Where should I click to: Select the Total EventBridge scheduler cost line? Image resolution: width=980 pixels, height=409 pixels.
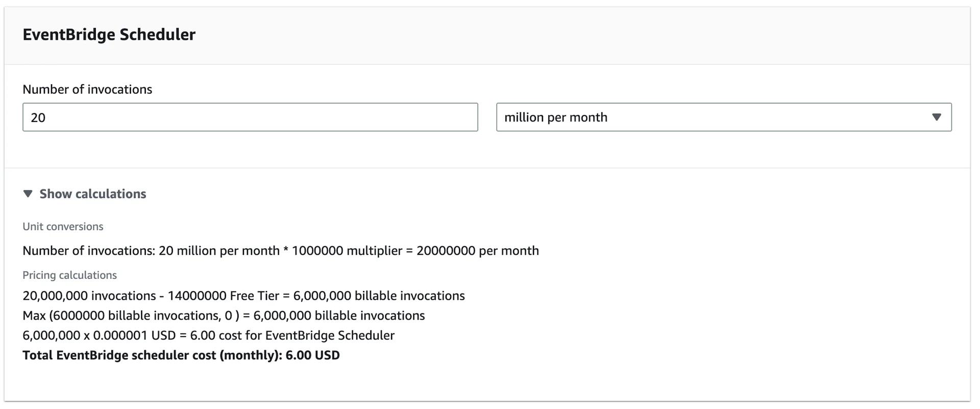coord(181,355)
